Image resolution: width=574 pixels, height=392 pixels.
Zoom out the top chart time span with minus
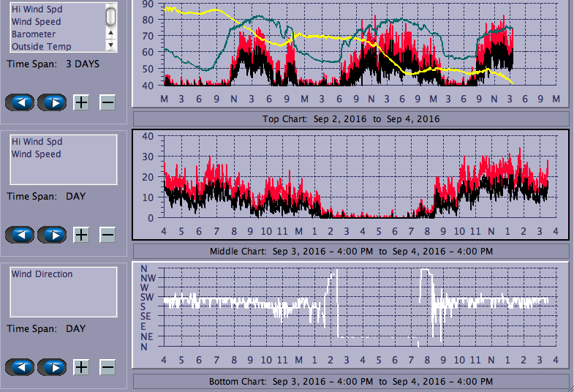[107, 102]
